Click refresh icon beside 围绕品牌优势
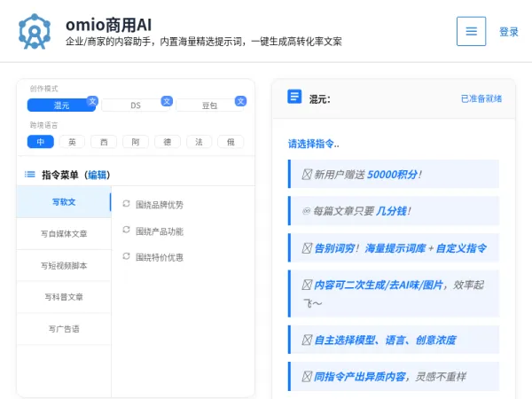Viewport: 532px width, 399px height. pyautogui.click(x=126, y=204)
